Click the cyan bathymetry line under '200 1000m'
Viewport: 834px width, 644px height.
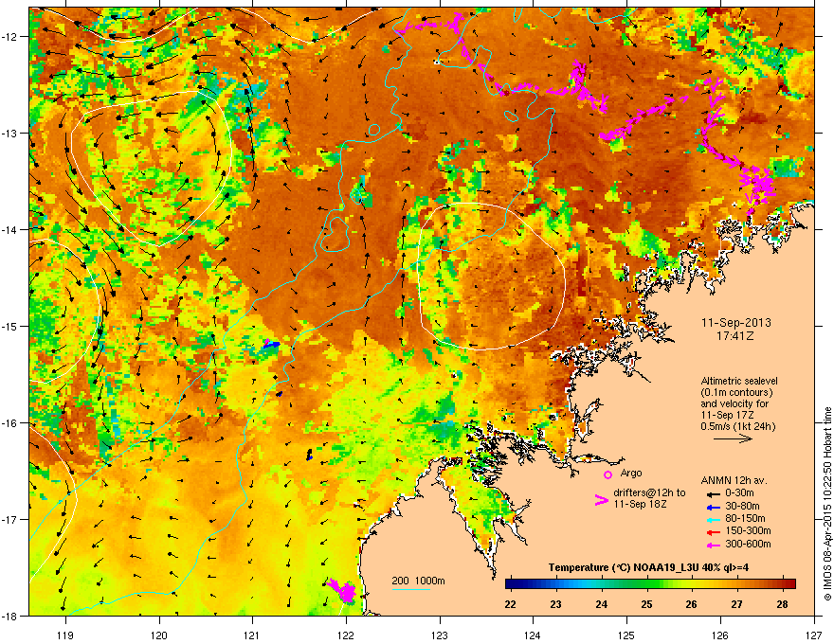click(410, 590)
